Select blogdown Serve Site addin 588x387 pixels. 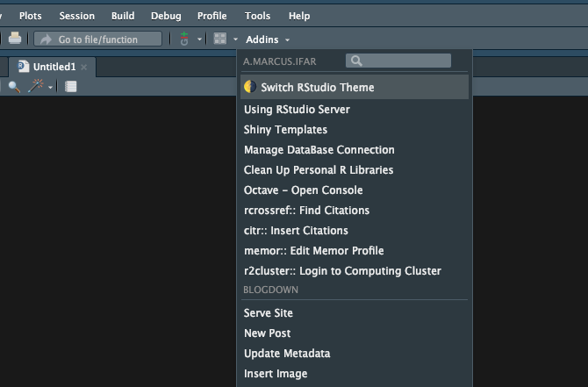pos(269,312)
